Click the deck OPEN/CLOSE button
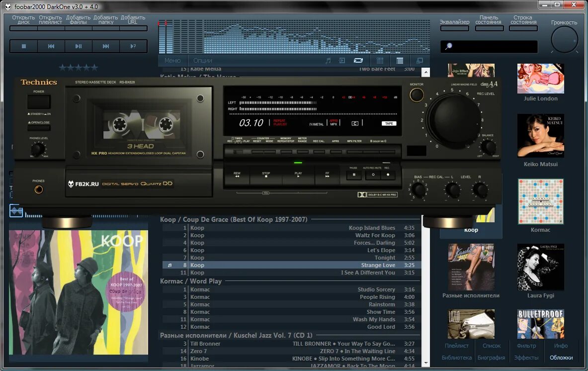Viewport: 588px width, 371px height. 39,127
